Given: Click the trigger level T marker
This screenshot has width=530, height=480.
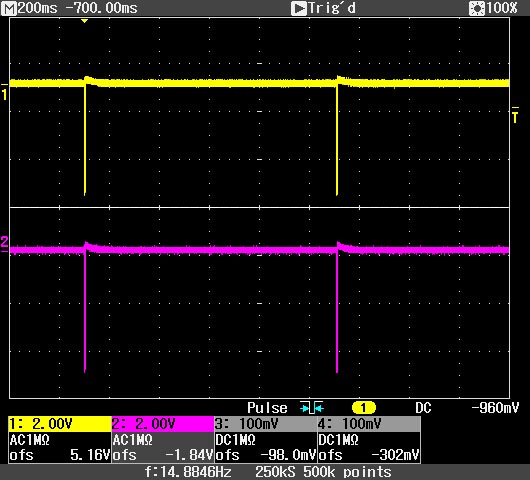Looking at the screenshot, I should [x=515, y=115].
